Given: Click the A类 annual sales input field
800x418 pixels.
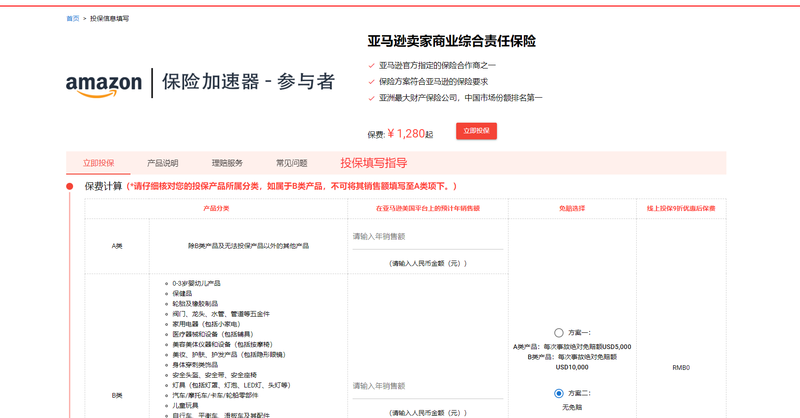Looking at the screenshot, I should tap(428, 237).
